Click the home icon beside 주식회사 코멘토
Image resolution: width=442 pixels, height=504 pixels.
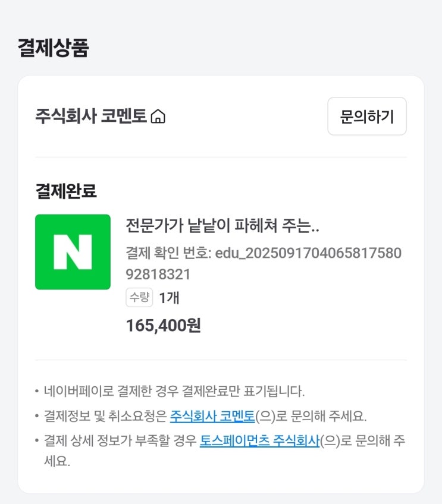point(158,116)
